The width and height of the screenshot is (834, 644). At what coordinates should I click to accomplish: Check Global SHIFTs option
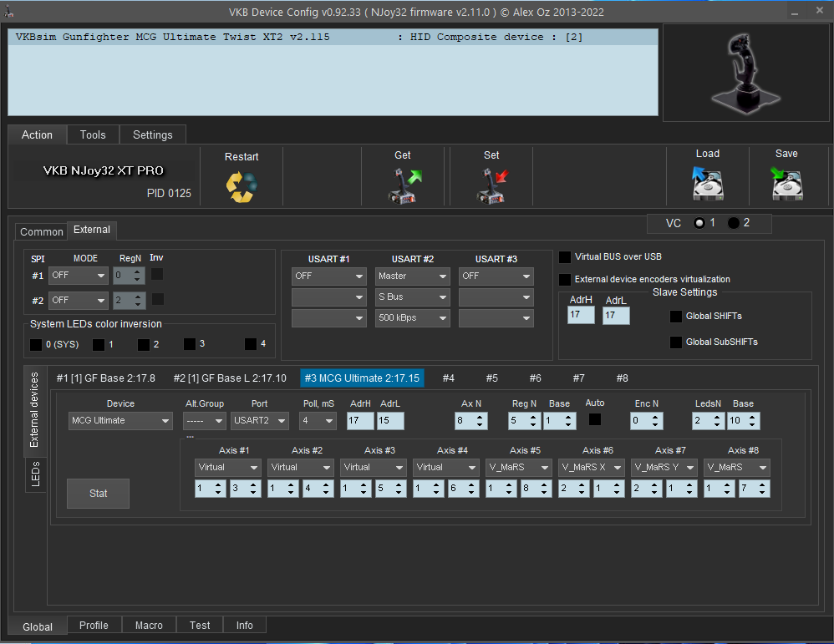point(675,317)
